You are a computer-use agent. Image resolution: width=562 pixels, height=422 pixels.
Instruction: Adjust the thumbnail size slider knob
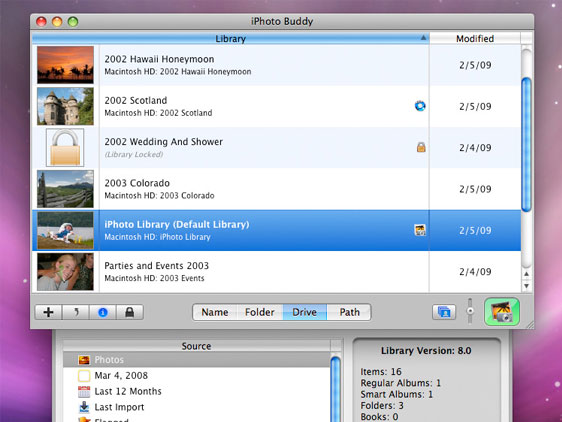click(x=470, y=311)
